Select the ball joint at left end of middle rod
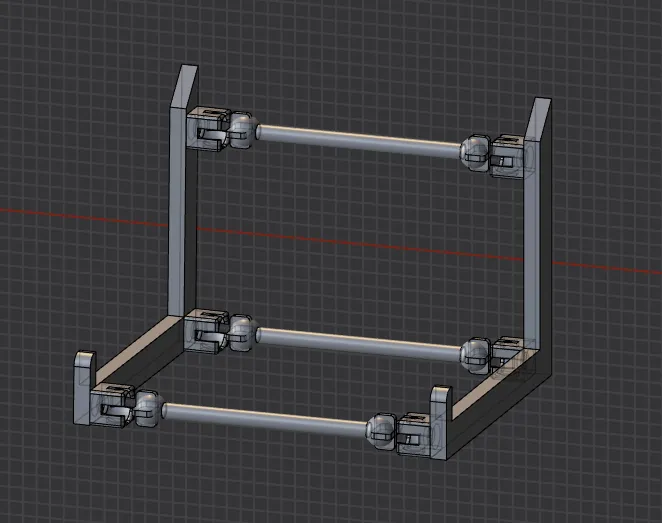Viewport: 662px width, 523px height. click(242, 333)
